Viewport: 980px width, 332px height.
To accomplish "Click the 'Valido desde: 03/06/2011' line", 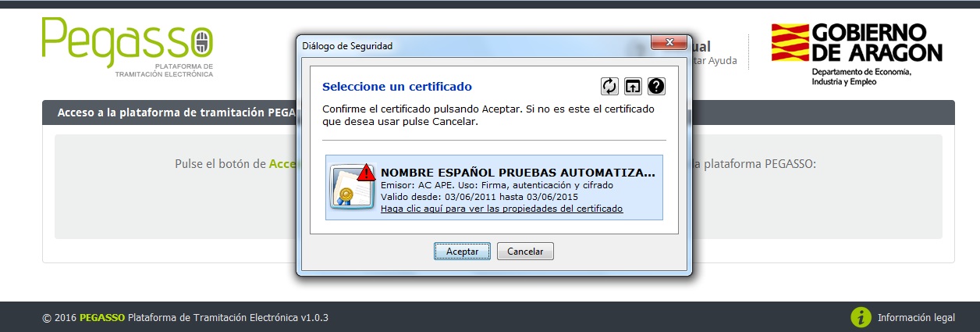I will point(480,197).
